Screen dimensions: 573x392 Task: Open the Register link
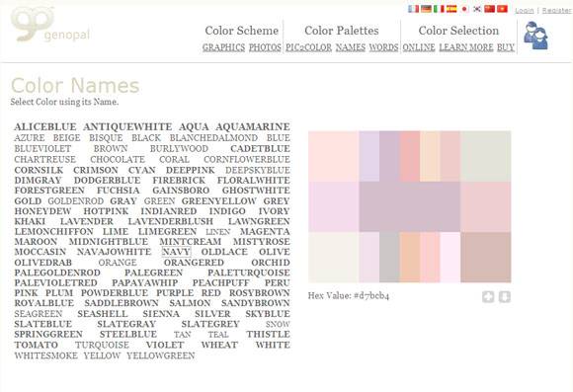556,11
